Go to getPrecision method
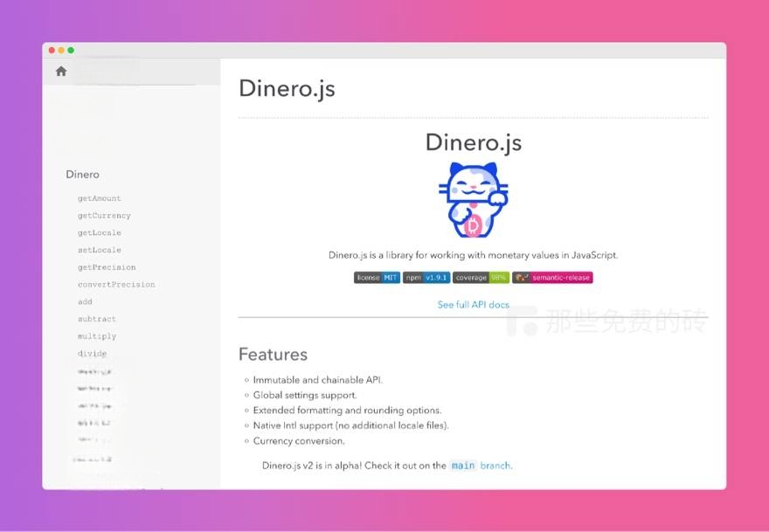 pyautogui.click(x=107, y=267)
